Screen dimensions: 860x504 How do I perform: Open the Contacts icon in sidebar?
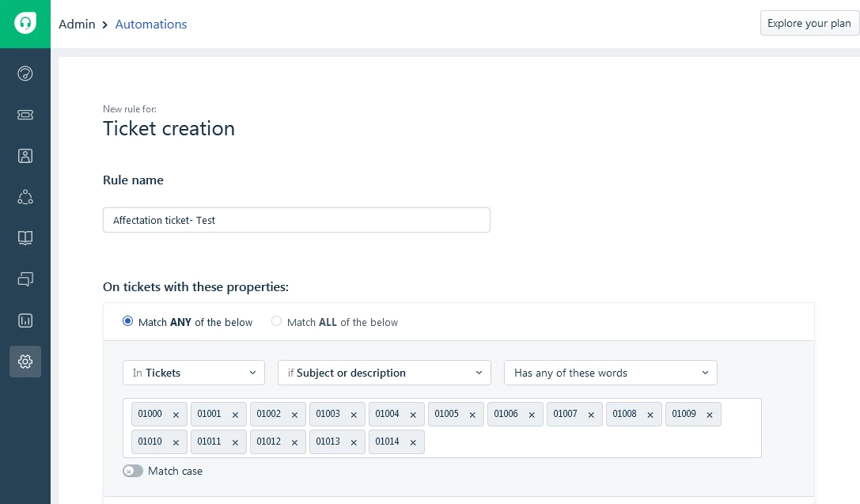(25, 156)
